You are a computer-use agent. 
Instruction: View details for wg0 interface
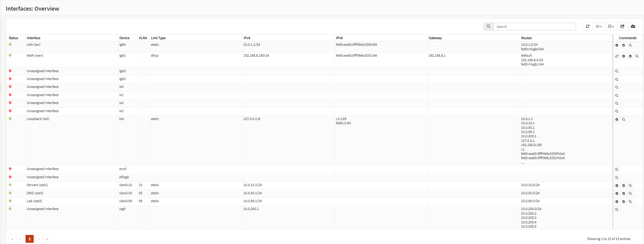617,210
